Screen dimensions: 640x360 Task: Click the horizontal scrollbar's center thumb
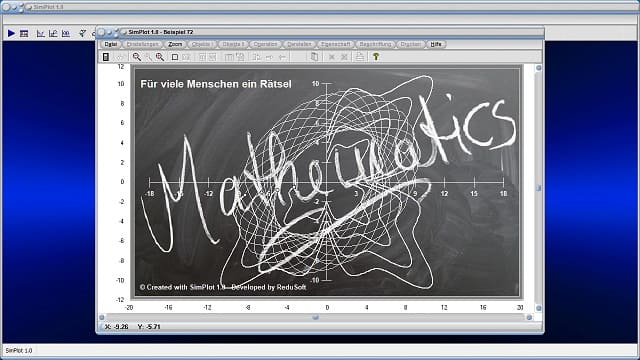[316, 317]
